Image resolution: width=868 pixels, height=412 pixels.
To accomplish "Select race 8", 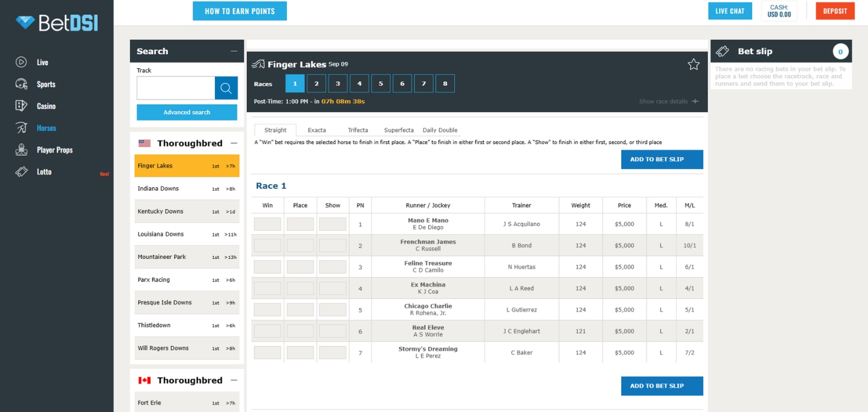I will click(445, 84).
